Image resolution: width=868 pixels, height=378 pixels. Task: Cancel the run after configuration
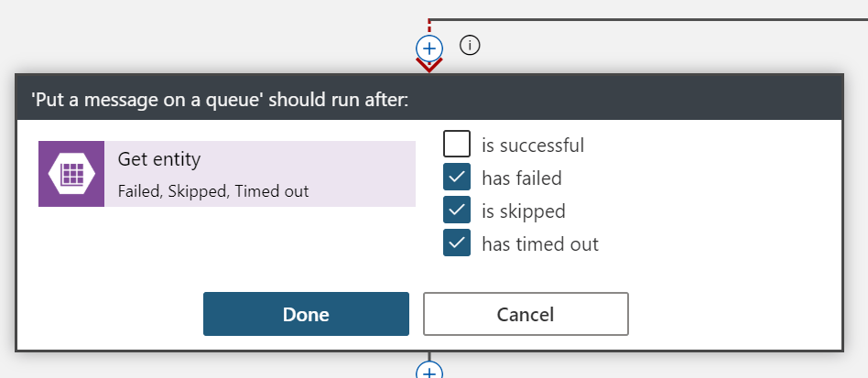click(526, 314)
